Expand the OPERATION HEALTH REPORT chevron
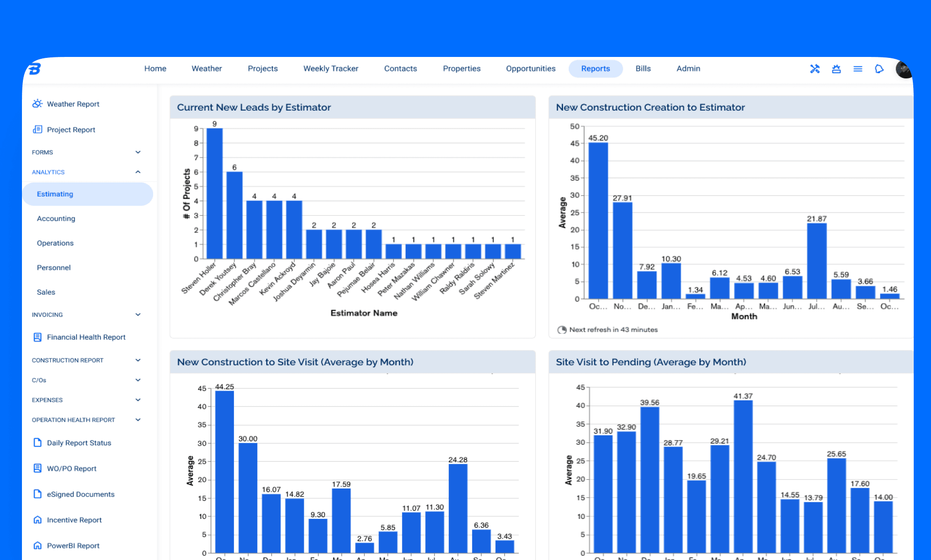The width and height of the screenshot is (931, 560). coord(138,420)
